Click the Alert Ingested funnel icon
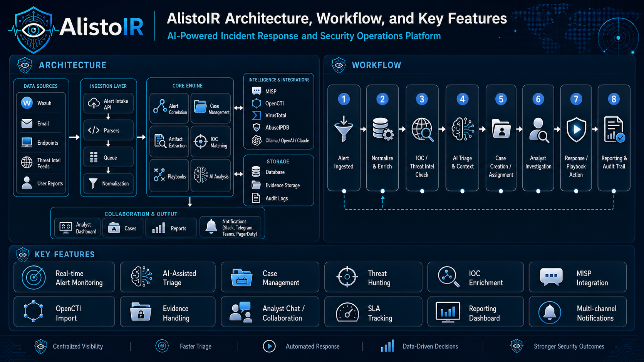 pos(344,129)
